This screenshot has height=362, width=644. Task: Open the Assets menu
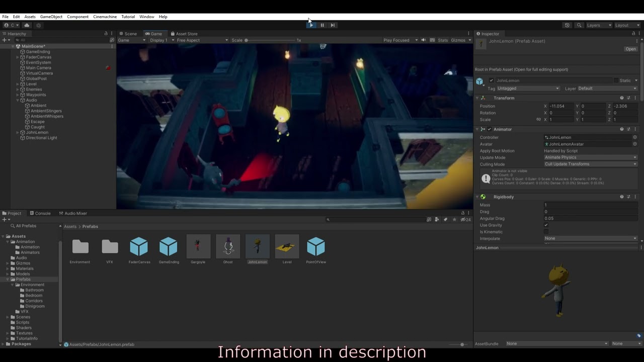pyautogui.click(x=30, y=17)
